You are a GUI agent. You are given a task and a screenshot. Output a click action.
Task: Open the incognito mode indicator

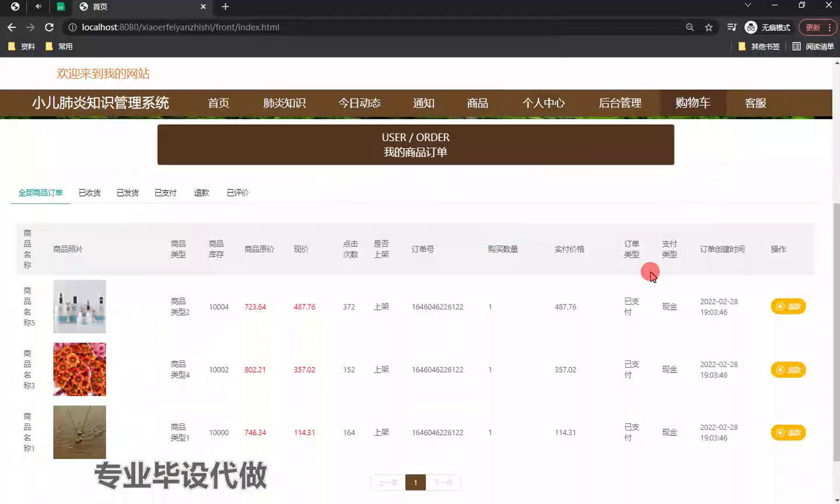tap(768, 27)
